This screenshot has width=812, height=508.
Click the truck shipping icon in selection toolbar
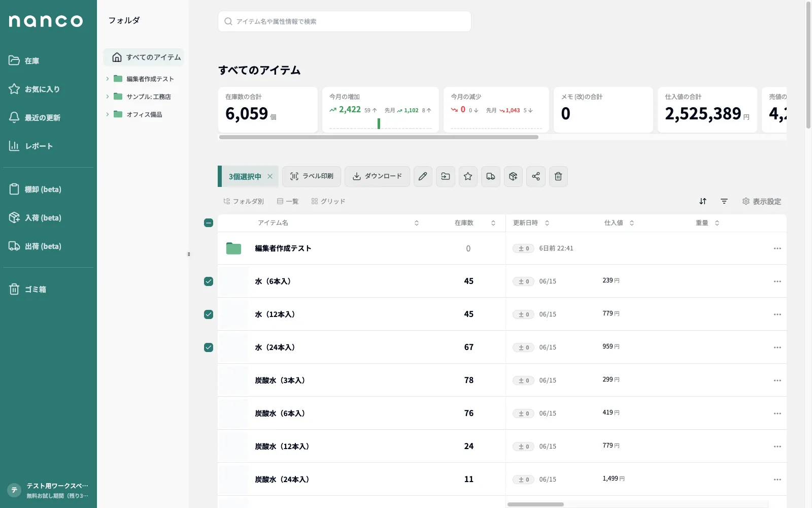tap(491, 176)
